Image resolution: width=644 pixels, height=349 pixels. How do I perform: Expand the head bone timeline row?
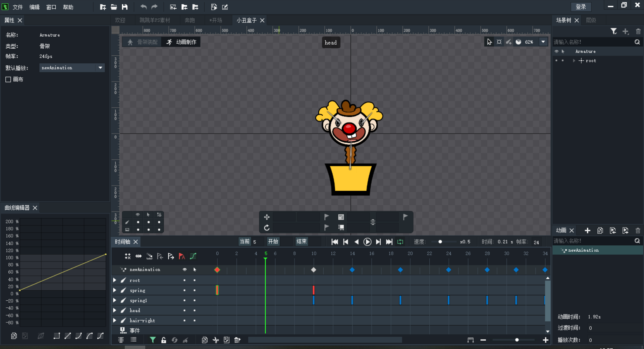pos(115,310)
